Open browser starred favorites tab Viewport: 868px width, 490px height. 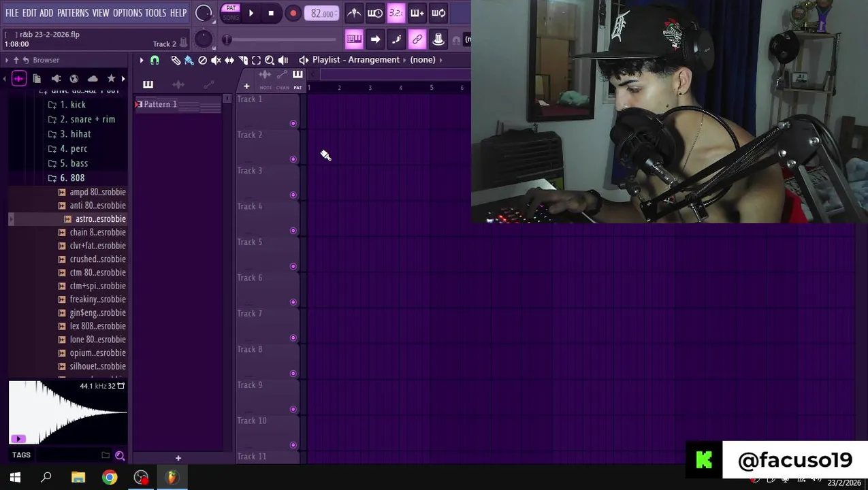(111, 78)
